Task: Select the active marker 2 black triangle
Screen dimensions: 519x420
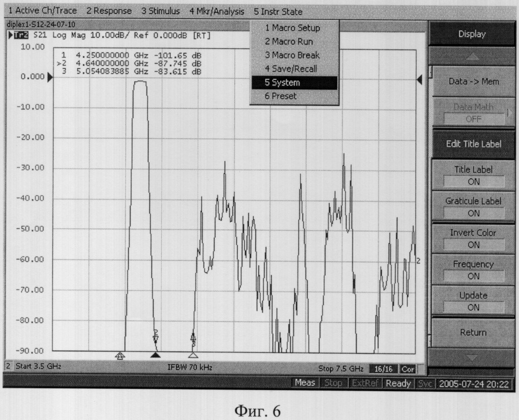Action: click(155, 355)
